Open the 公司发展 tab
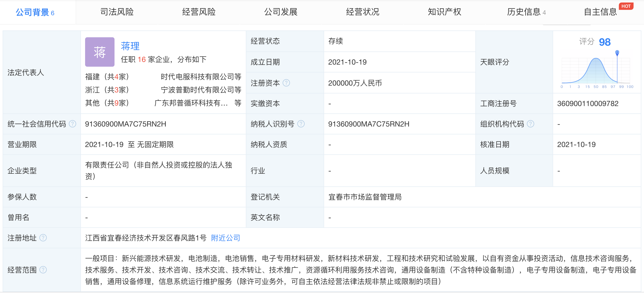 (x=281, y=12)
